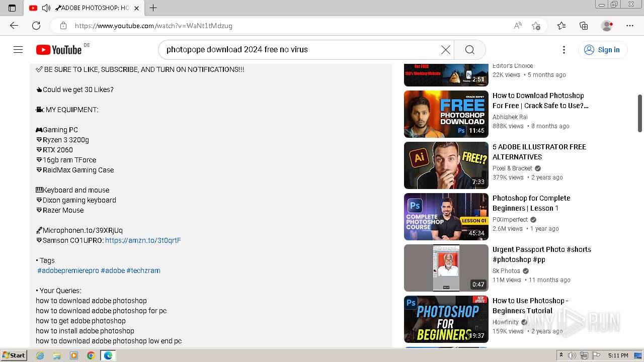Image resolution: width=644 pixels, height=362 pixels.
Task: Play Urgent Passport Photo shorts thumbnail
Action: pyautogui.click(x=446, y=268)
